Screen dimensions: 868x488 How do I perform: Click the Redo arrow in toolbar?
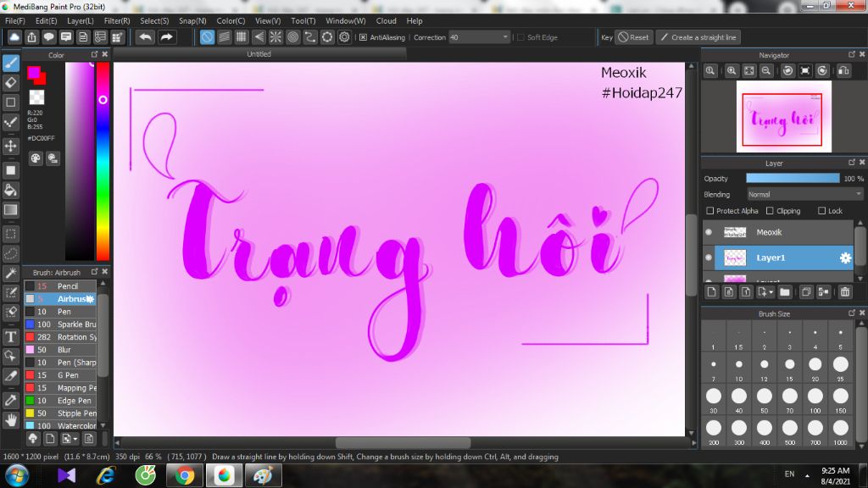(x=166, y=37)
